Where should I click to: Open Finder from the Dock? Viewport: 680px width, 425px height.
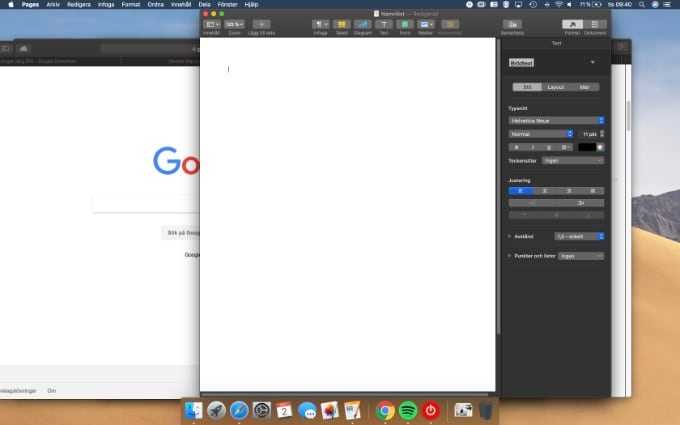point(193,410)
